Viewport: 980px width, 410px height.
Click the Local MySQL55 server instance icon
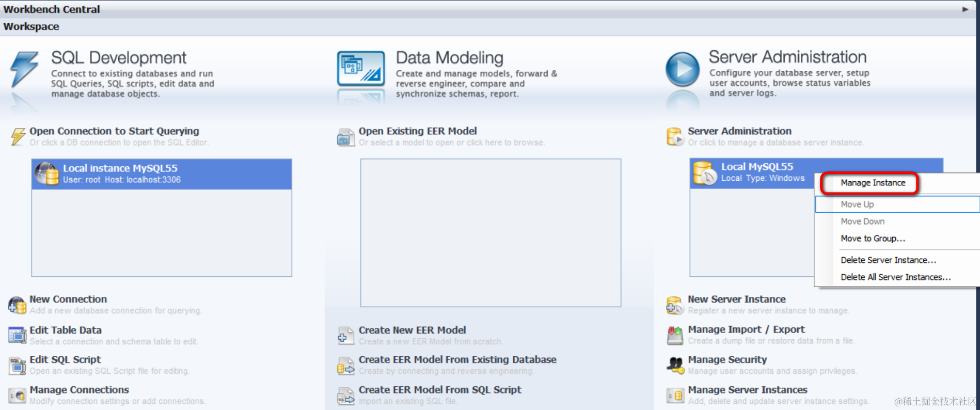tap(705, 172)
